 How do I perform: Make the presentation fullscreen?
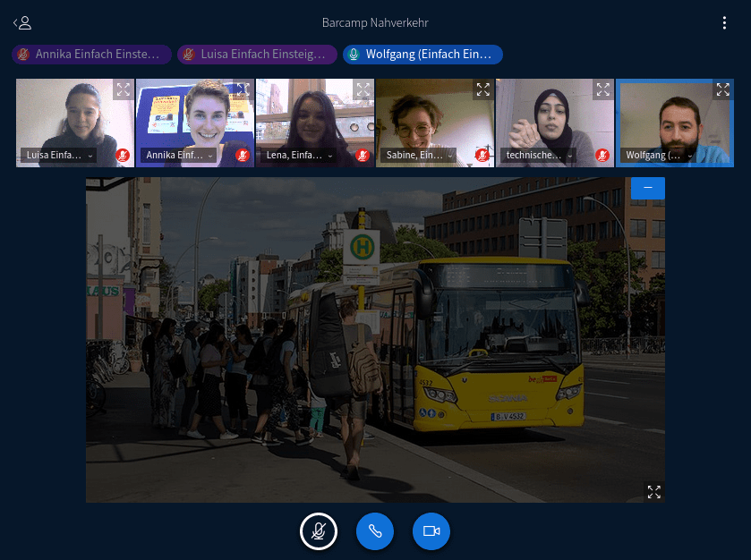(x=653, y=492)
